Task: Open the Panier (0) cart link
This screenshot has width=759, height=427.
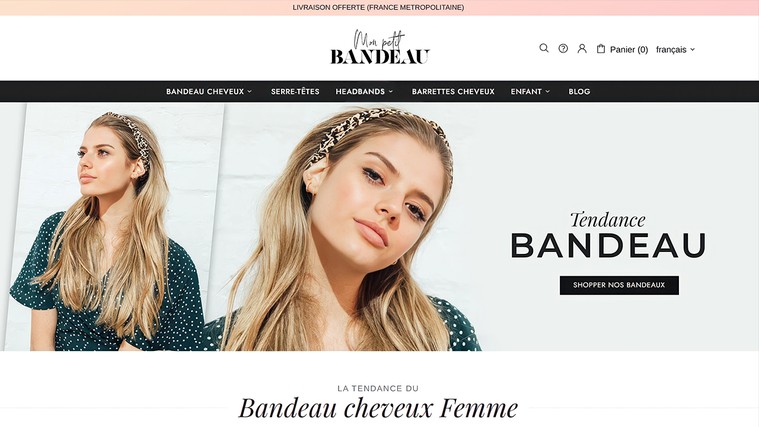Action: point(629,49)
